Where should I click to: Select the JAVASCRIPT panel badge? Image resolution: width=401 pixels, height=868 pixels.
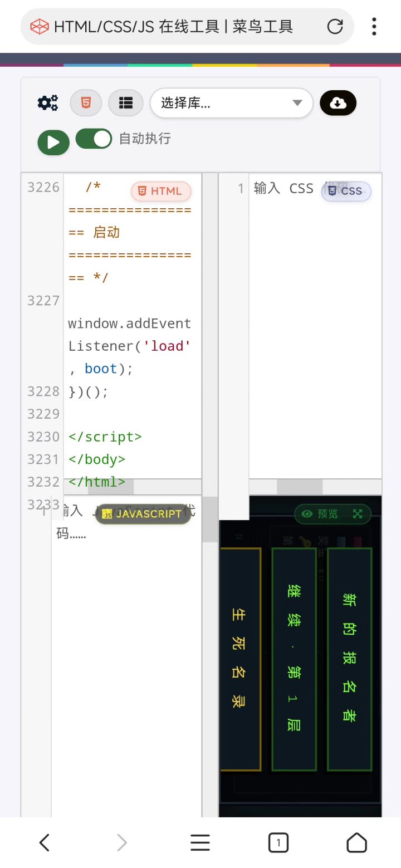click(143, 514)
